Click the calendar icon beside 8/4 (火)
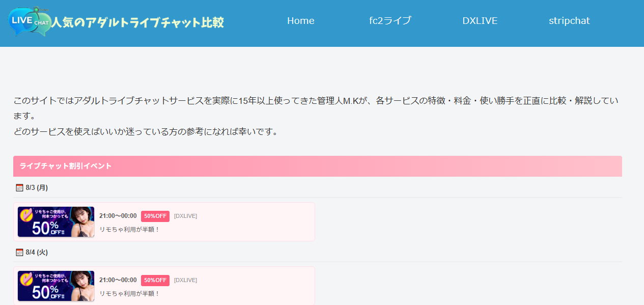 (19, 252)
